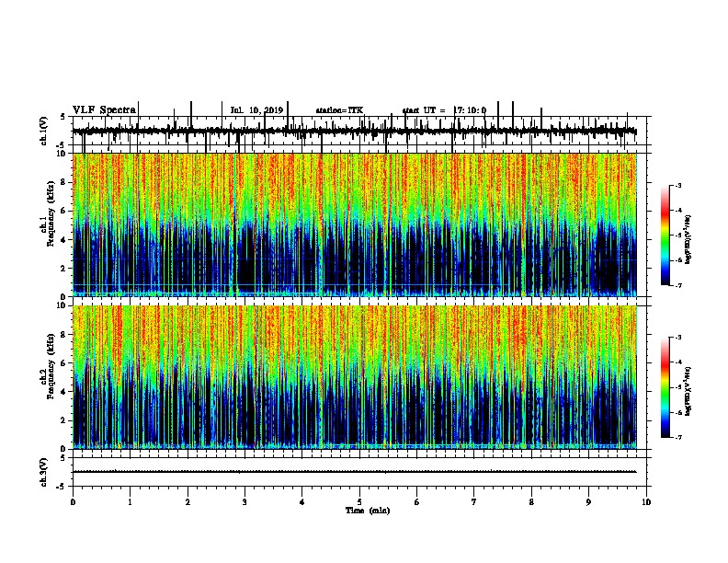Click the log(PSD) label beside ch.2 colorbar
728x563 pixels.
point(688,392)
